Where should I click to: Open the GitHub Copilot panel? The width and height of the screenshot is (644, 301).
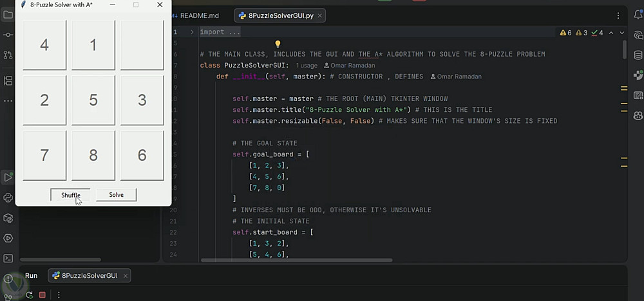click(x=638, y=116)
